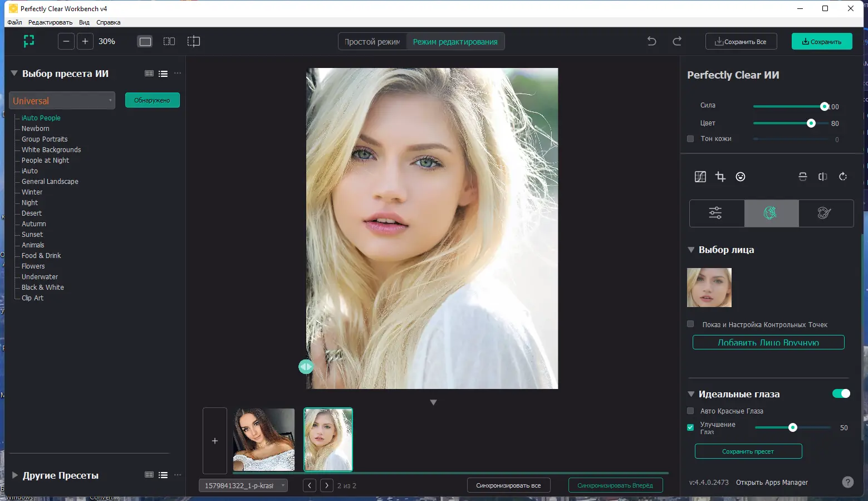Click Сохранить пресет button
This screenshot has height=501, width=868.
coord(748,451)
